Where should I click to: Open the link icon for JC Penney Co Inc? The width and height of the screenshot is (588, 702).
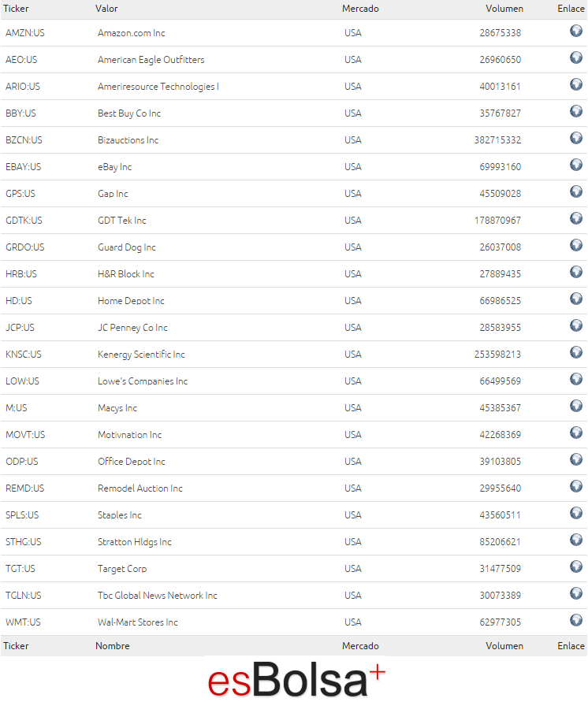tap(576, 326)
